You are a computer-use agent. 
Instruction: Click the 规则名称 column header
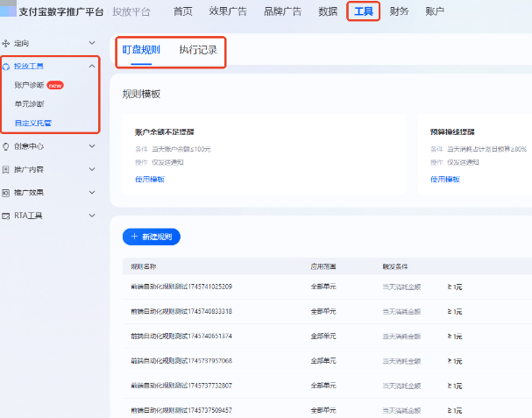[144, 266]
